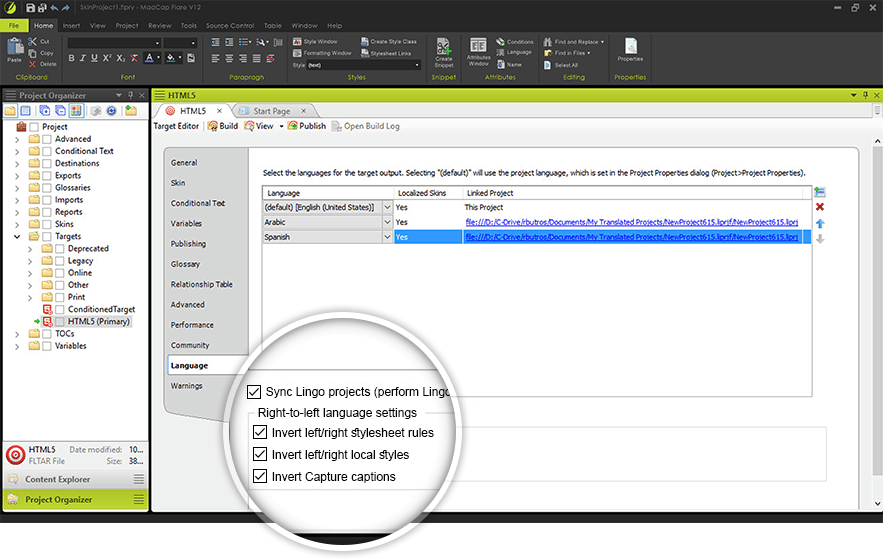
Task: Open the File menu
Action: click(x=14, y=25)
